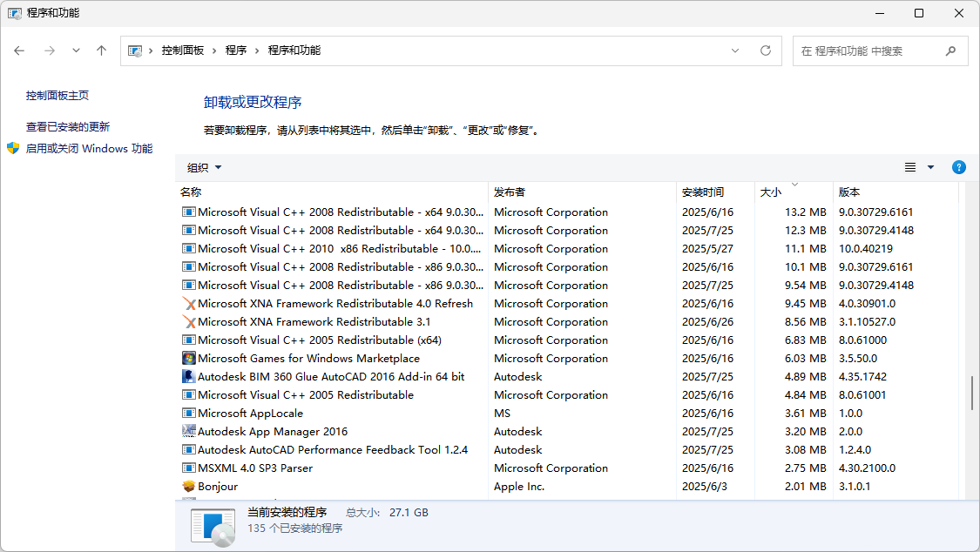Image resolution: width=980 pixels, height=552 pixels.
Task: Sort by 发布者 column header
Action: coord(582,192)
